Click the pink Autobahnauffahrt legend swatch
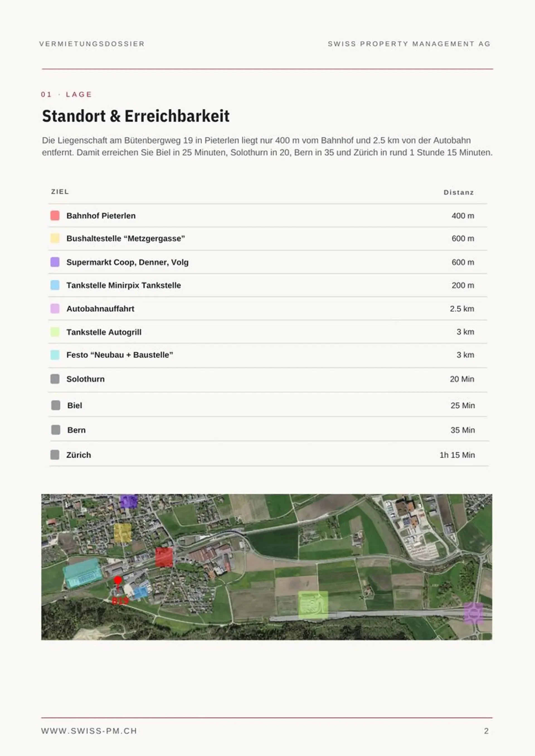535x756 pixels. pos(55,309)
